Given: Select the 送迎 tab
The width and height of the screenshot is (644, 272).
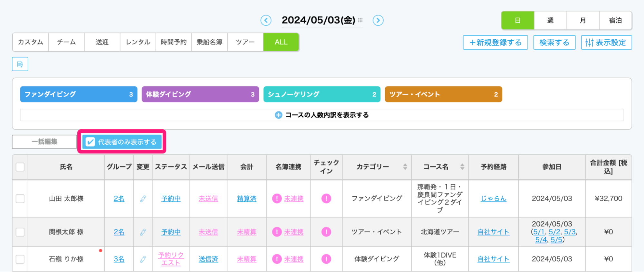Looking at the screenshot, I should (x=102, y=42).
